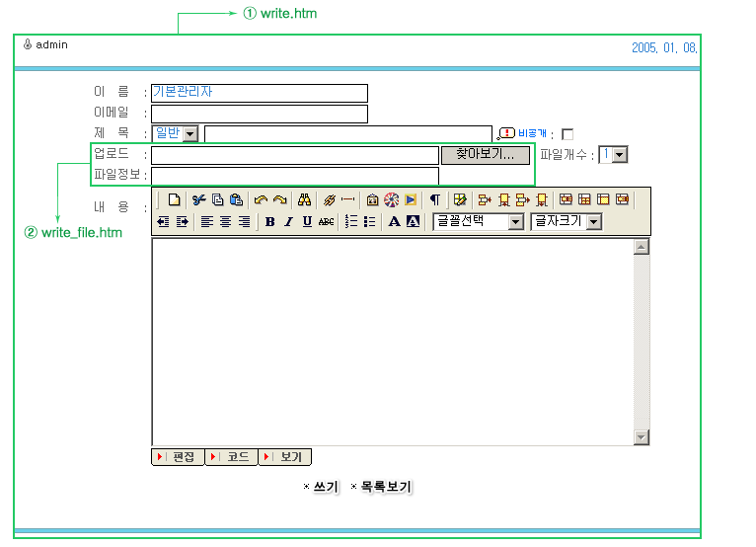Expand the 글꼴선택 font dropdown
Image resolution: width=756 pixels, height=547 pixels.
point(515,222)
